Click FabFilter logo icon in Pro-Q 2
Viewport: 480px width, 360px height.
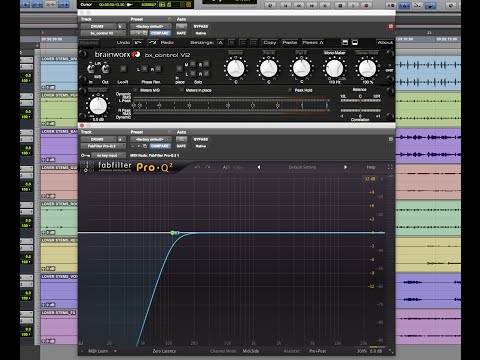pyautogui.click(x=86, y=167)
